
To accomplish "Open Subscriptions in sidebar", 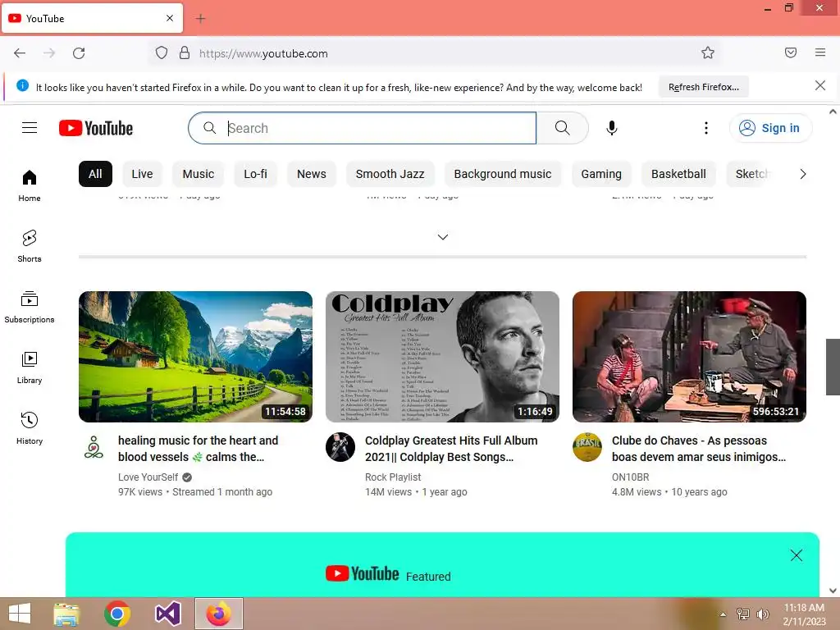I will point(30,307).
